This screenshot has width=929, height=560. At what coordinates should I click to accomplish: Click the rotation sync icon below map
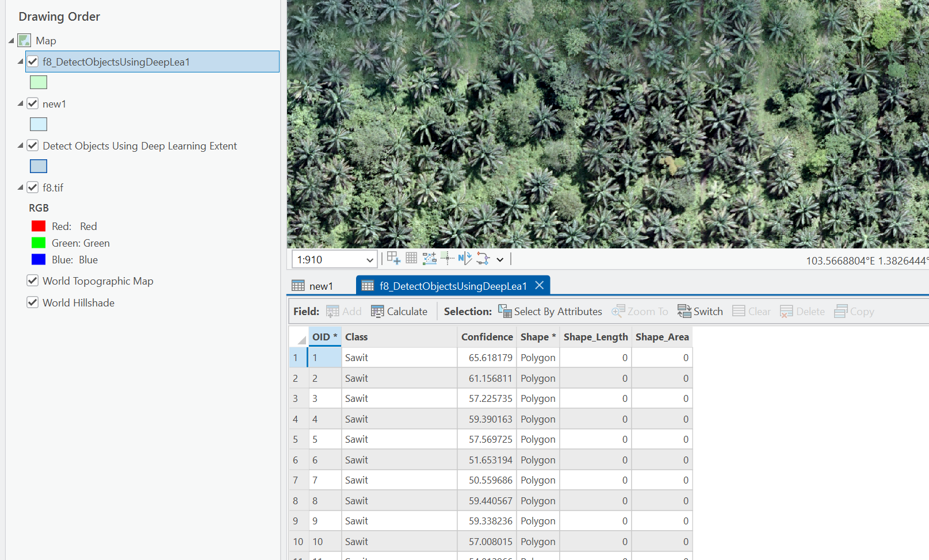click(483, 259)
